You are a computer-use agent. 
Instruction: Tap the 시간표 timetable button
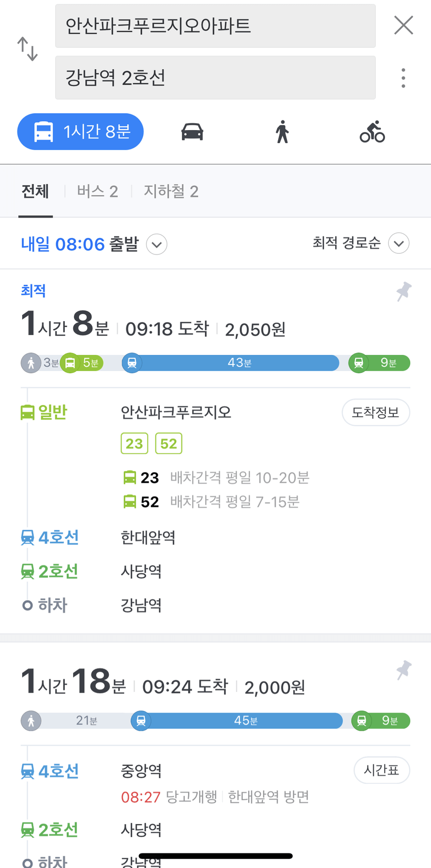click(x=382, y=770)
